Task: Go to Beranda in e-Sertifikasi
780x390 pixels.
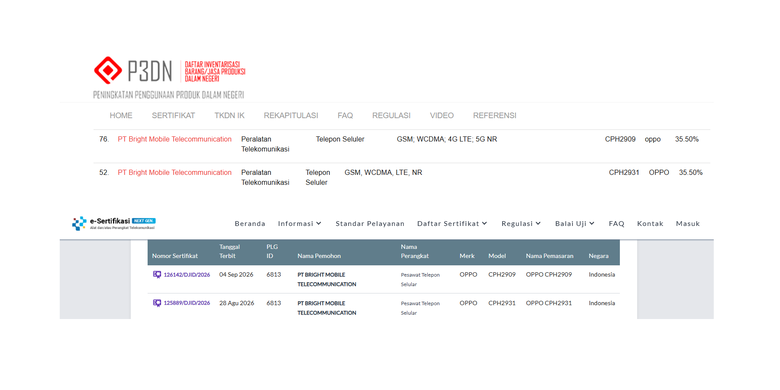Action: tap(250, 223)
